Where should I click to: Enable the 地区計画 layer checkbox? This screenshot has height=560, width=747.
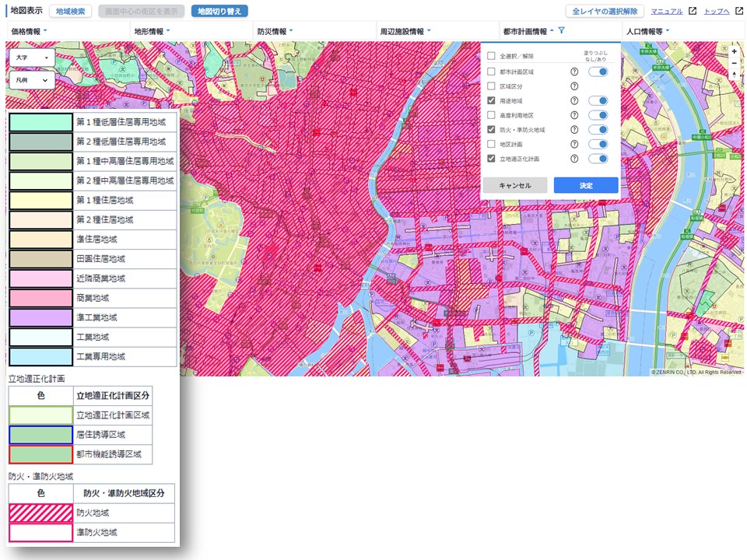click(x=491, y=144)
